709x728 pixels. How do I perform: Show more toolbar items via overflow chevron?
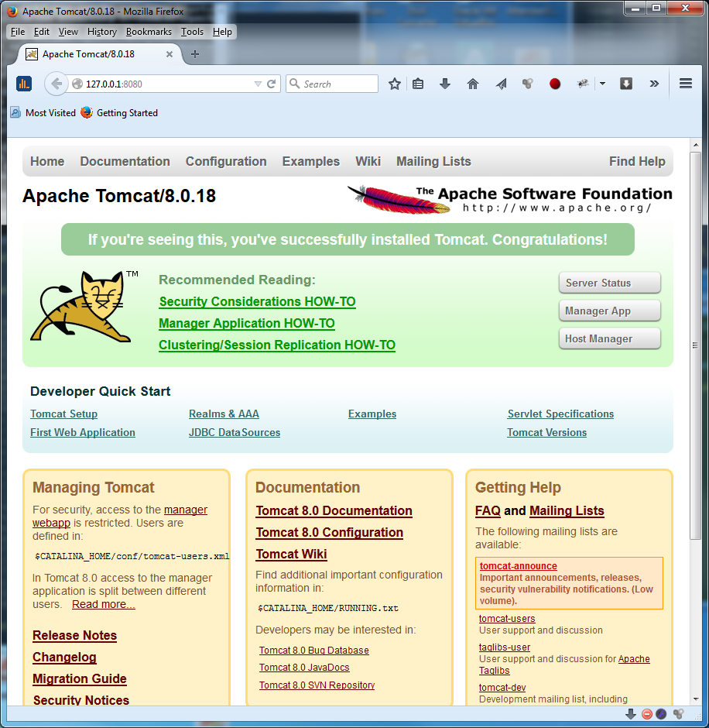point(654,84)
